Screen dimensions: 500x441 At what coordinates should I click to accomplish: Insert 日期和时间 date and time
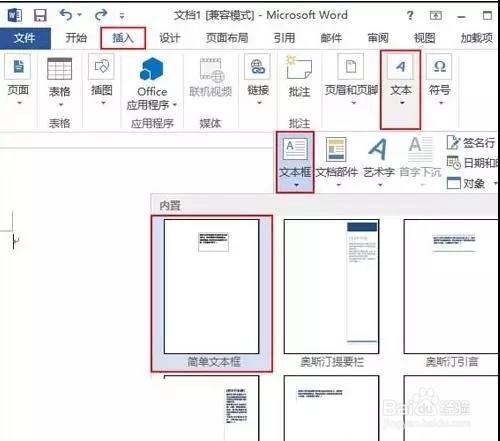tap(471, 163)
